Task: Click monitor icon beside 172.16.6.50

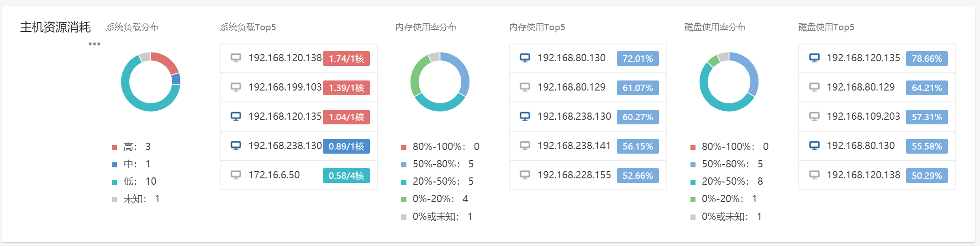Action: click(x=236, y=175)
